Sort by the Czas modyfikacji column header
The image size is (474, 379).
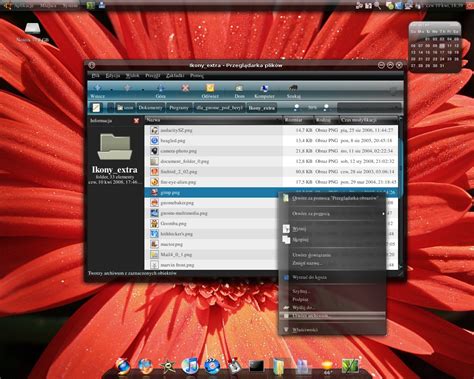pyautogui.click(x=369, y=120)
